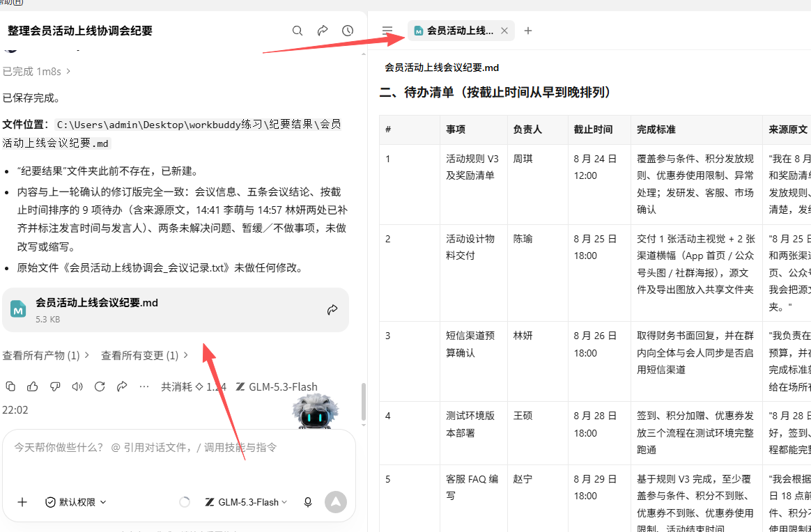The width and height of the screenshot is (811, 532).
Task: Open 查看所有变更 (1) link
Action: click(x=144, y=355)
